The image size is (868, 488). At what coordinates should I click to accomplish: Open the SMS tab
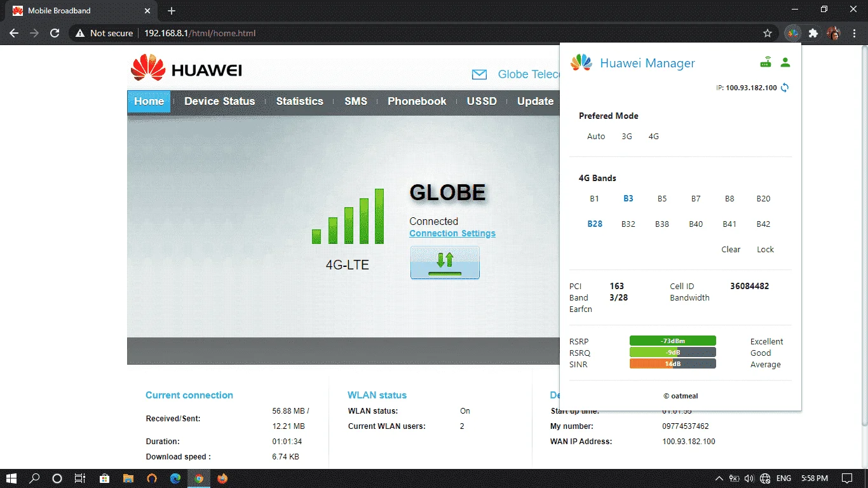[356, 101]
